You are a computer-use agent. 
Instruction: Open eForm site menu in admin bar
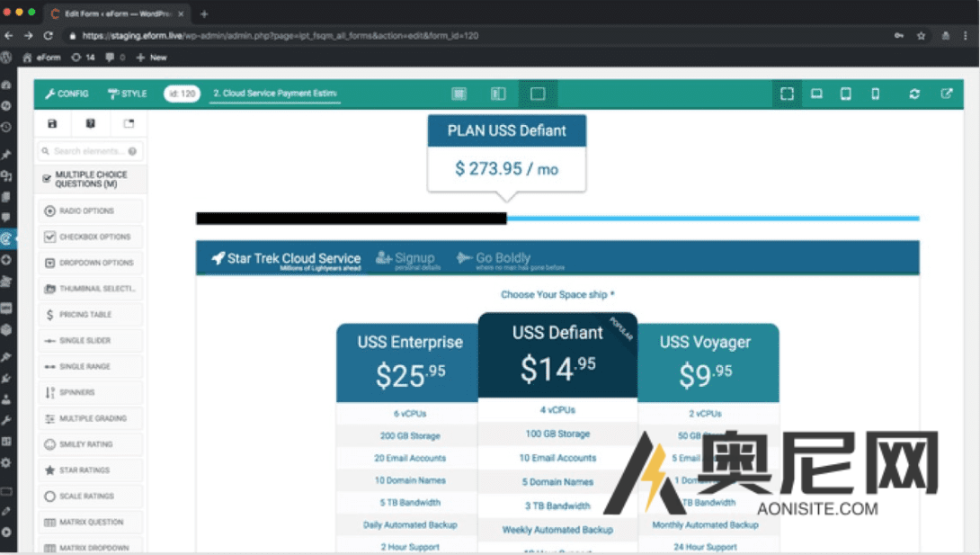[x=42, y=58]
